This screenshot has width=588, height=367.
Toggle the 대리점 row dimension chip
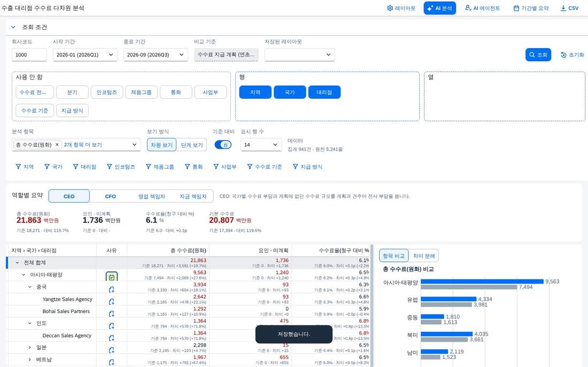(324, 92)
